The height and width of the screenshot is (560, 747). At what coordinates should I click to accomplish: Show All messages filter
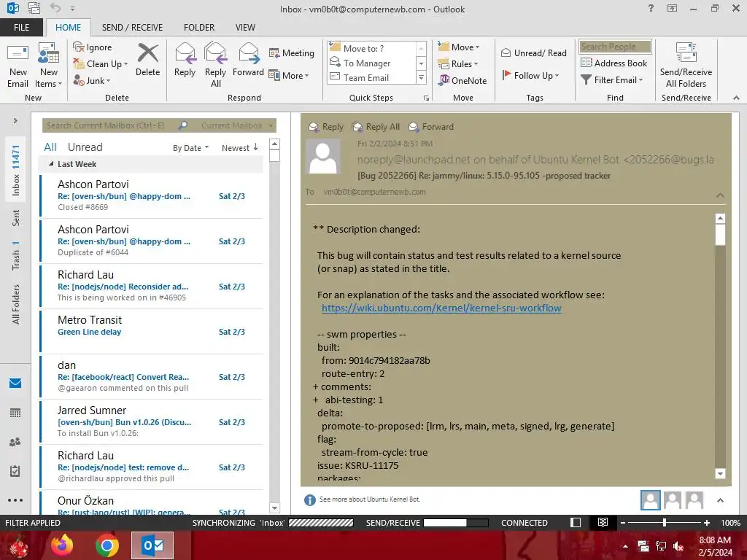click(50, 147)
